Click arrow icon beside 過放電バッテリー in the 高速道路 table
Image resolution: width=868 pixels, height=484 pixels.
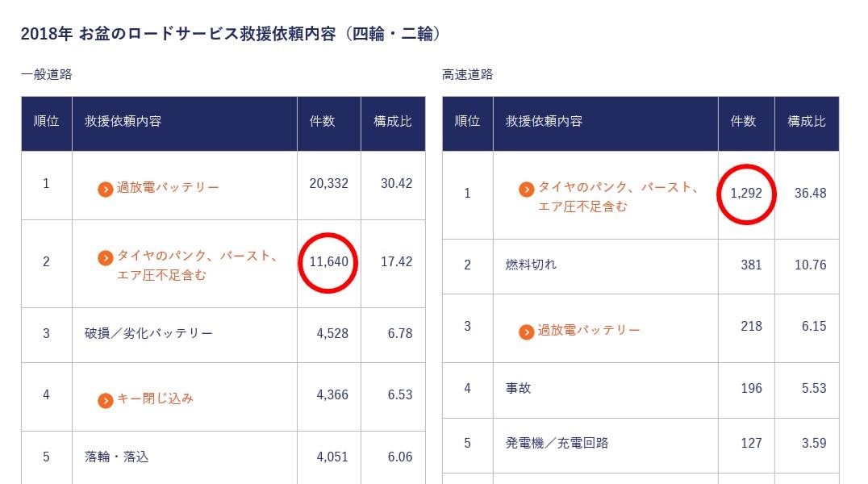[x=526, y=332]
